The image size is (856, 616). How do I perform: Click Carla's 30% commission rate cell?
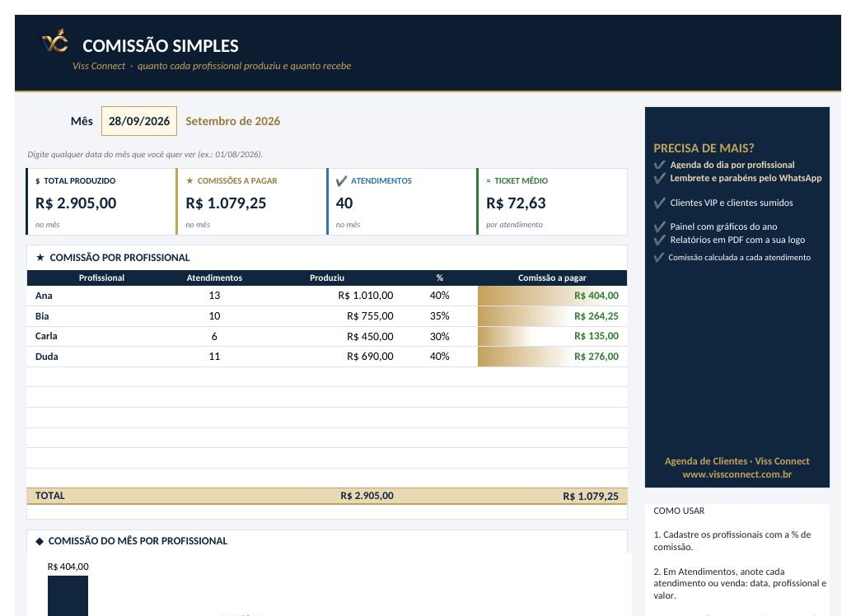click(439, 336)
